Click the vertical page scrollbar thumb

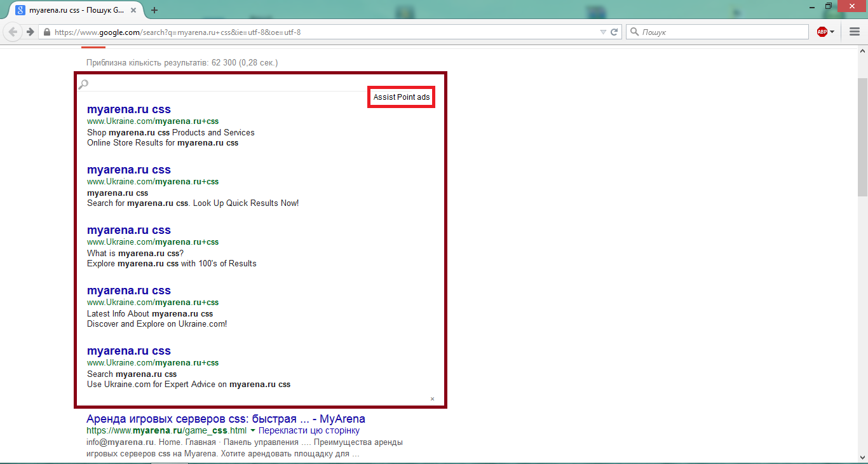tap(862, 127)
